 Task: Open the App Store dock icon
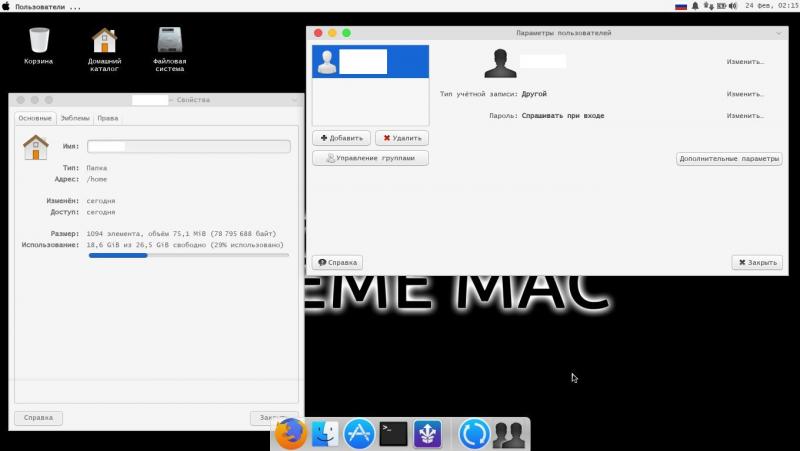[x=358, y=434]
